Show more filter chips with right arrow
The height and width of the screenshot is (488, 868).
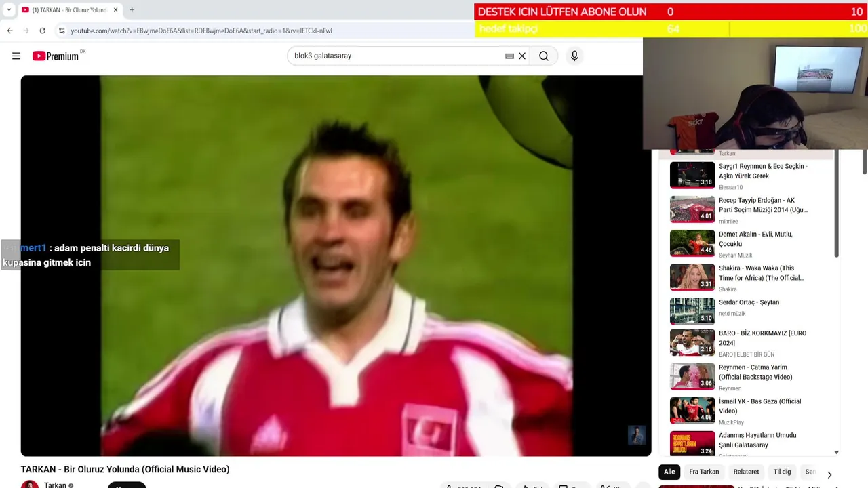[829, 474]
